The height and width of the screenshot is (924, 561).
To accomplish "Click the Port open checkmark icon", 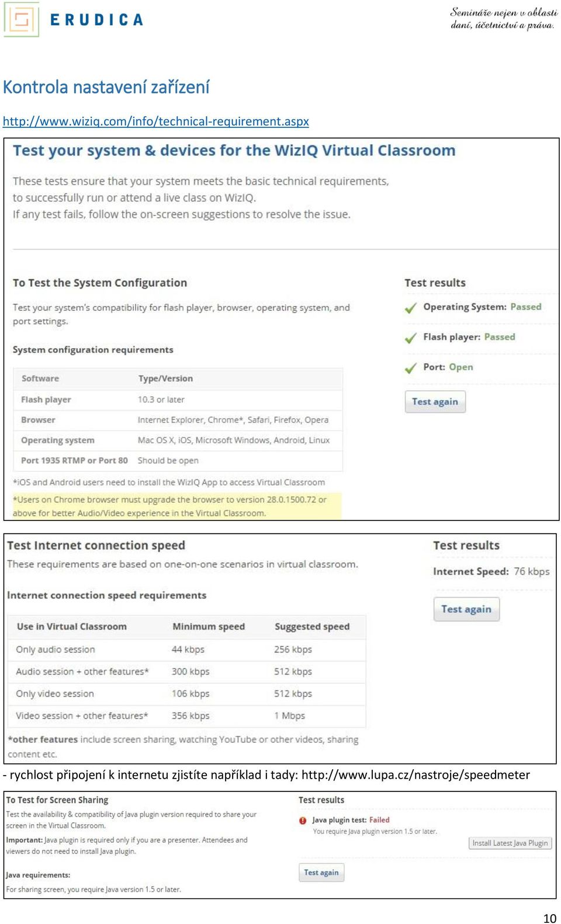I will [411, 368].
